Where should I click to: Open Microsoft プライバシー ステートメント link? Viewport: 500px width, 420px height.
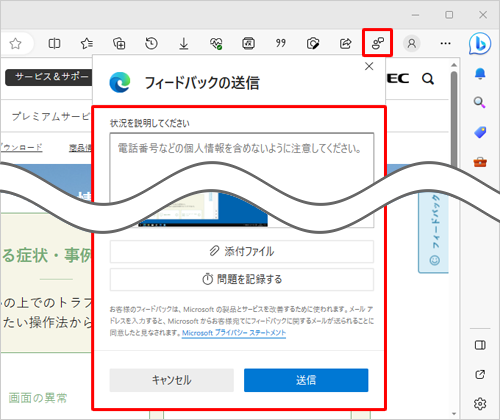pos(234,333)
